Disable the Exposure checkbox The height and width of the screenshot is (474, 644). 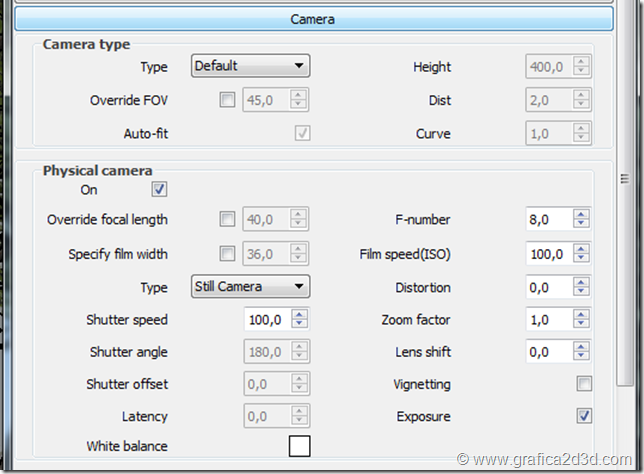click(584, 416)
